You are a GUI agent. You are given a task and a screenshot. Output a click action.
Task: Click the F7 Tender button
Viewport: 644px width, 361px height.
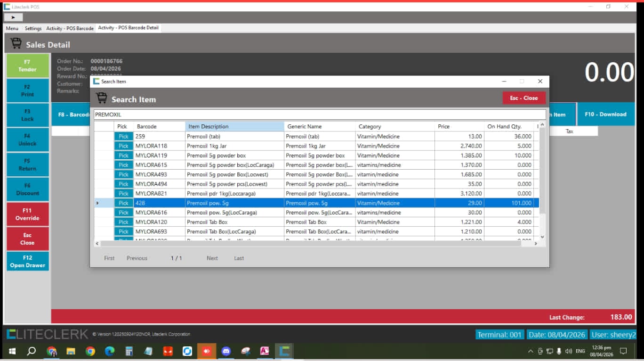(x=27, y=66)
